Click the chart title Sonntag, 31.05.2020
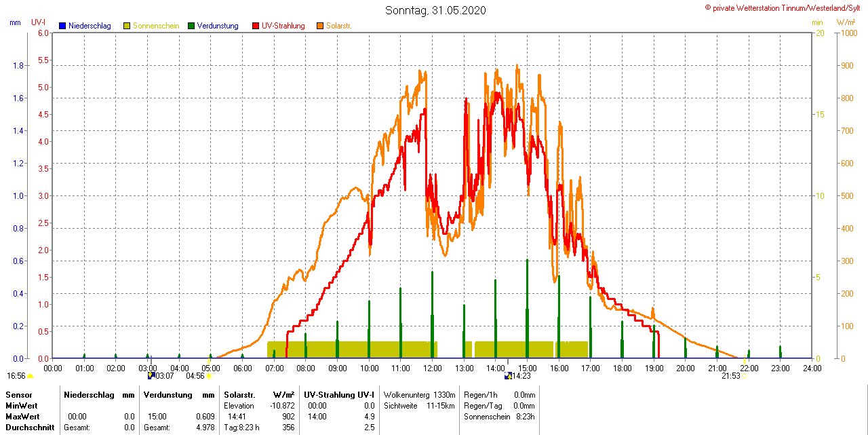 [x=435, y=10]
